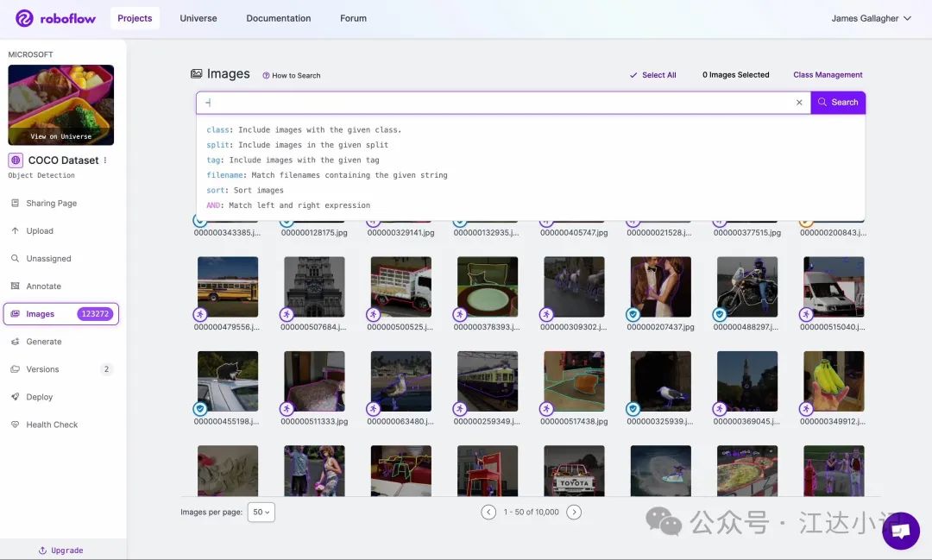Viewport: 932px width, 560px height.
Task: Go to next page of images
Action: (574, 512)
